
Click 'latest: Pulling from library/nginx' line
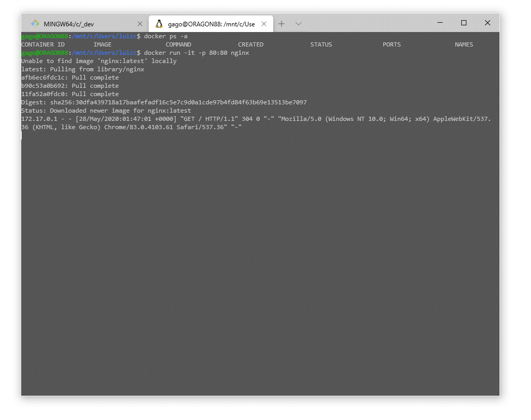pos(83,69)
